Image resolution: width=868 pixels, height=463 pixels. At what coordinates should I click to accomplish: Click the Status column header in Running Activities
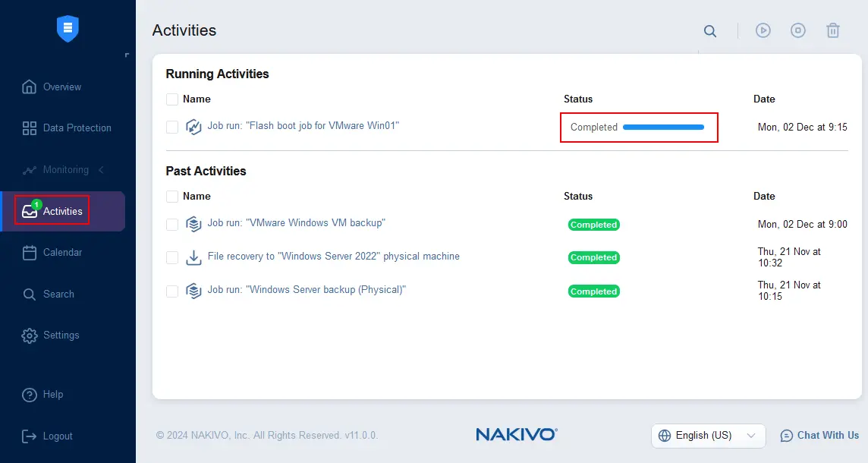point(578,99)
